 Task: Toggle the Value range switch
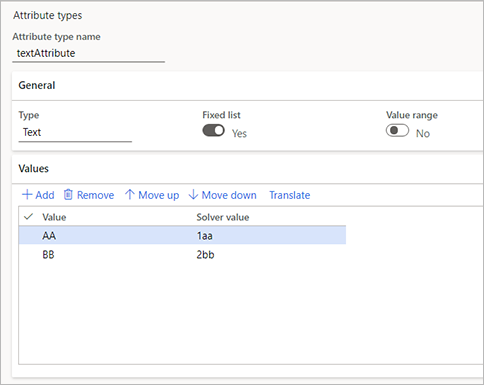tap(397, 130)
